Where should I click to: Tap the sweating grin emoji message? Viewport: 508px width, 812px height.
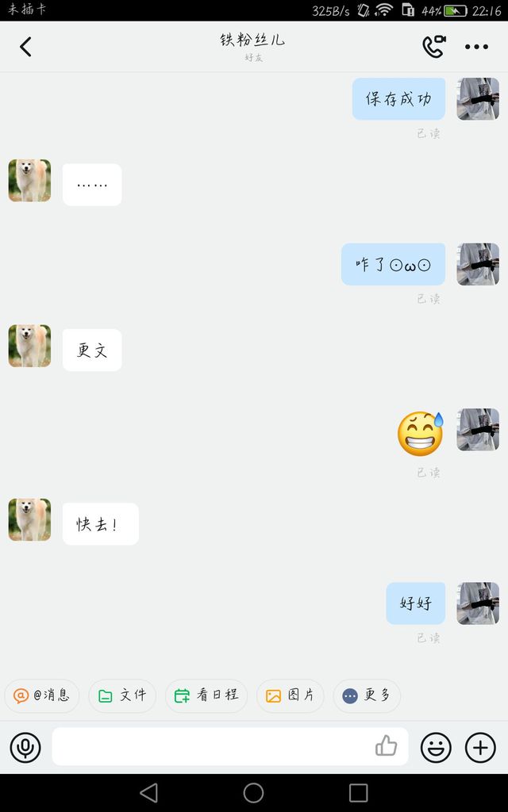pos(421,434)
